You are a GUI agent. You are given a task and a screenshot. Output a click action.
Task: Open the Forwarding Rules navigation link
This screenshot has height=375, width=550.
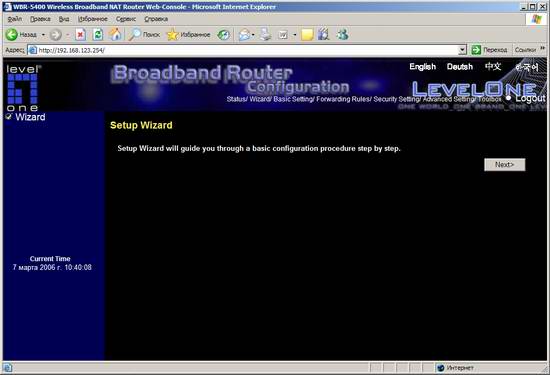343,99
